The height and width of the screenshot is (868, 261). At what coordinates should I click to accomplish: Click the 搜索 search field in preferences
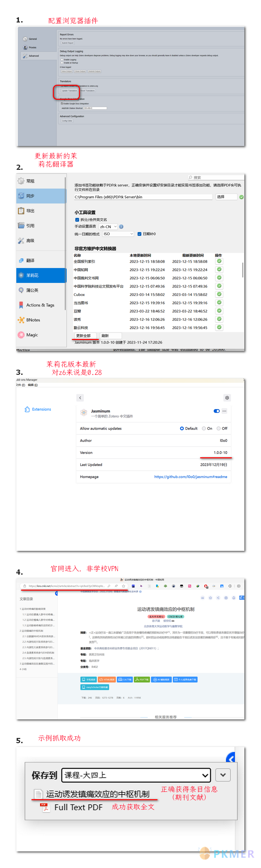[x=216, y=178]
